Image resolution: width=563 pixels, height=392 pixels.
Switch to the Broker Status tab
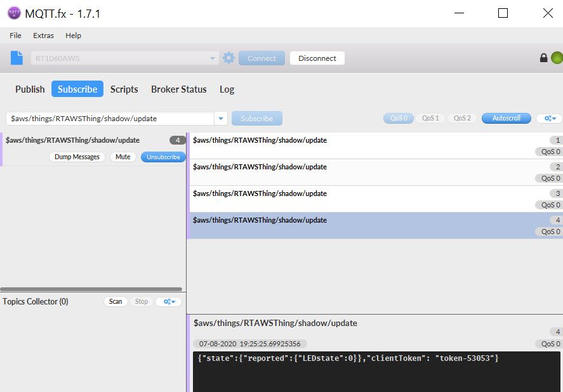[179, 89]
